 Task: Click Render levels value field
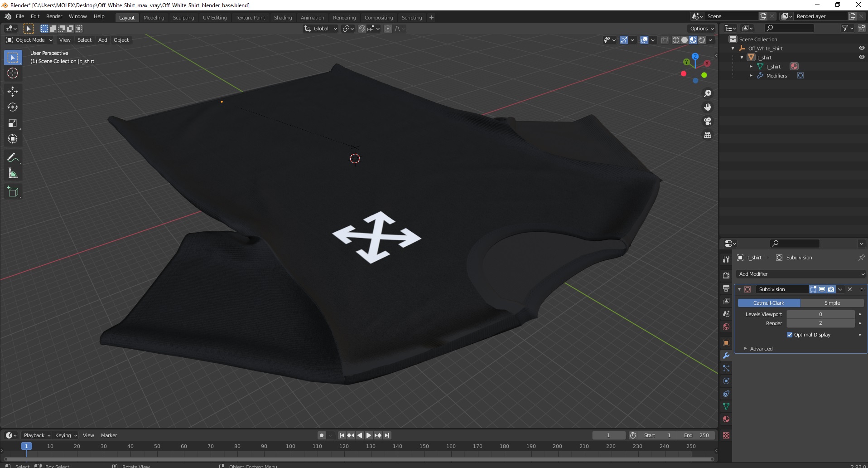point(820,323)
